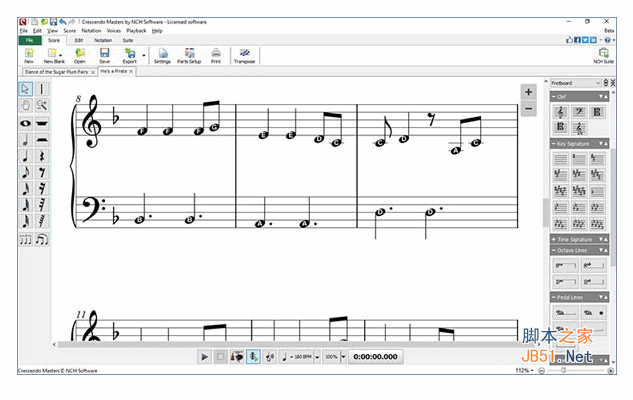Toggle the highlighted playback cursor button
The width and height of the screenshot is (633, 400).
click(253, 357)
